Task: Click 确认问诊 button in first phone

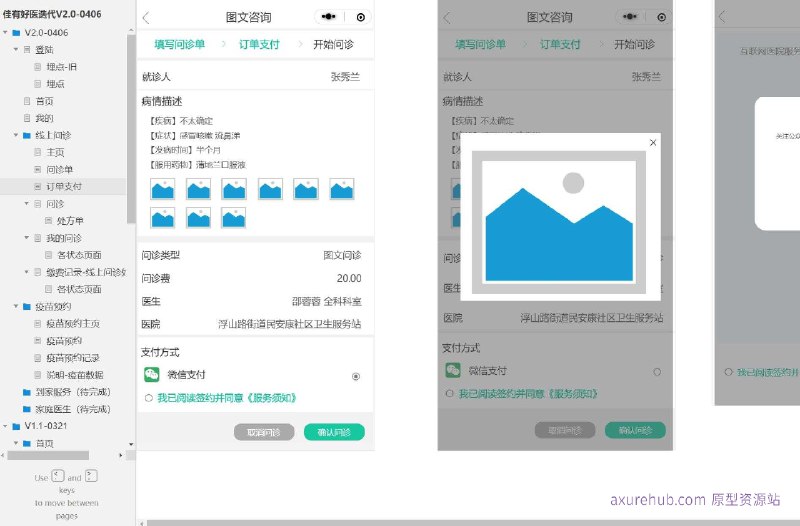Action: [334, 432]
